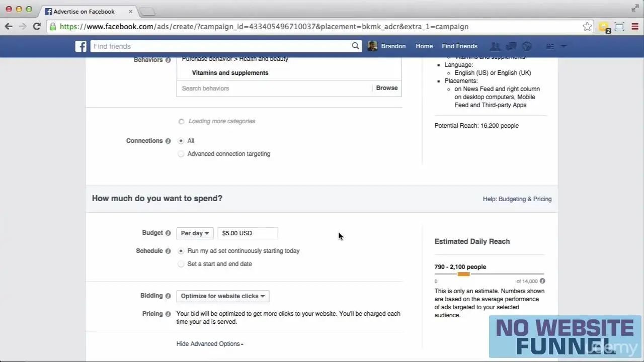Viewport: 644px width, 362px height.
Task: Go forward with the browser forward arrow
Action: (23, 27)
